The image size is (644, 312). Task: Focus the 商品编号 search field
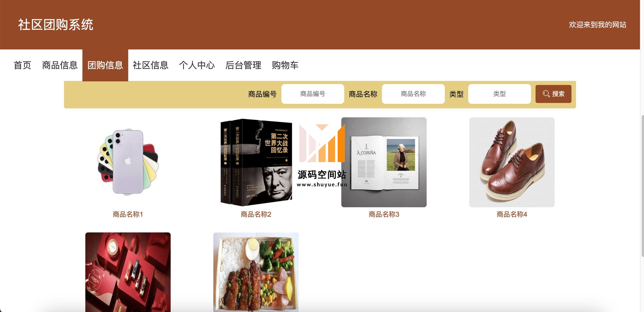tap(313, 94)
